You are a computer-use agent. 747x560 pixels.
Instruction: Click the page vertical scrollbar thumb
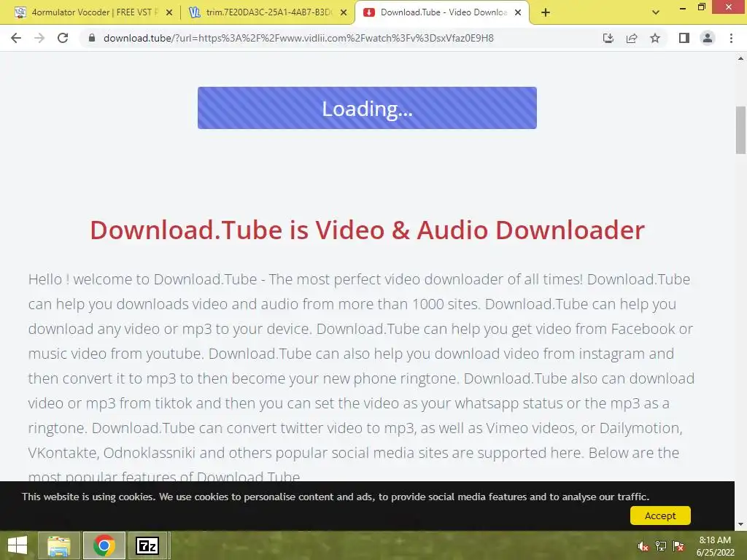(740, 130)
